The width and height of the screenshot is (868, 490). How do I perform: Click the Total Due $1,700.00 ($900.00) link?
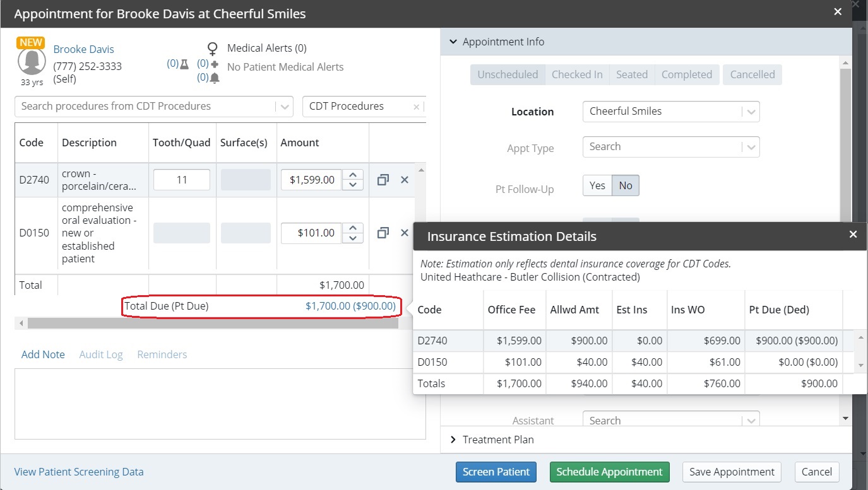coord(350,306)
